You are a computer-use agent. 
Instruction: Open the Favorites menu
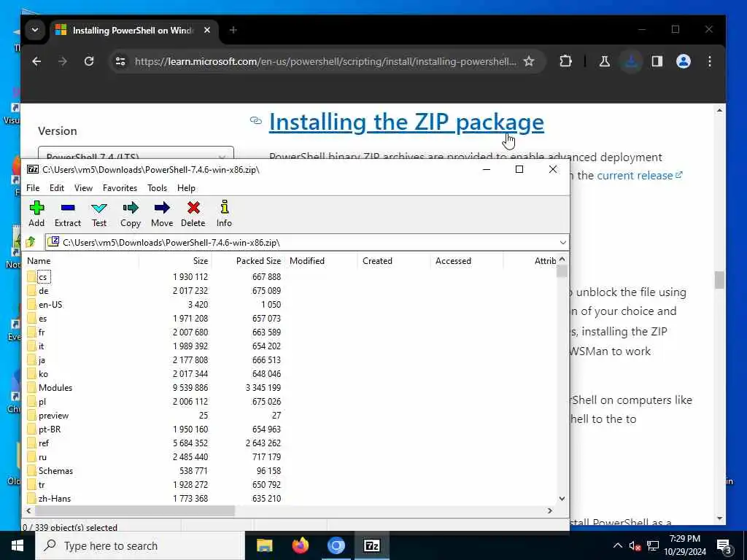[120, 188]
